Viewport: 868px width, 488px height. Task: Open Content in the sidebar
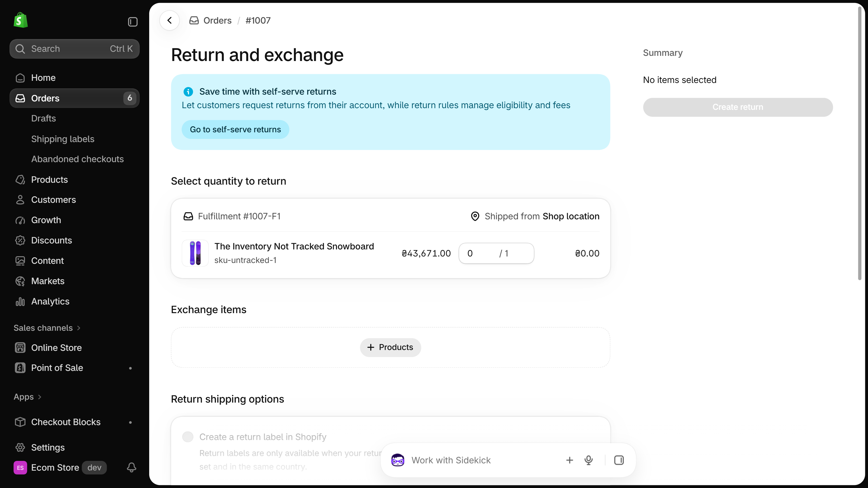[x=75, y=261]
